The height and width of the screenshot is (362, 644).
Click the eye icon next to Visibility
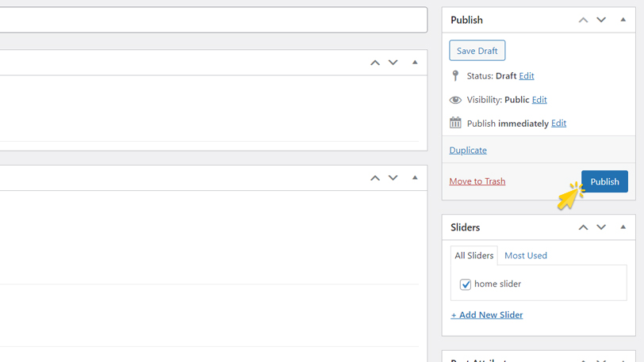tap(455, 100)
